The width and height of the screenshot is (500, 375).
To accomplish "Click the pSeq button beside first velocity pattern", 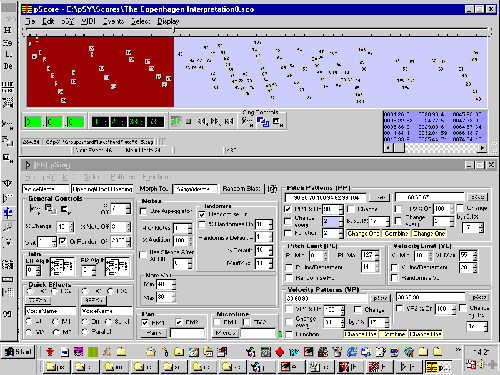I will pyautogui.click(x=380, y=298).
